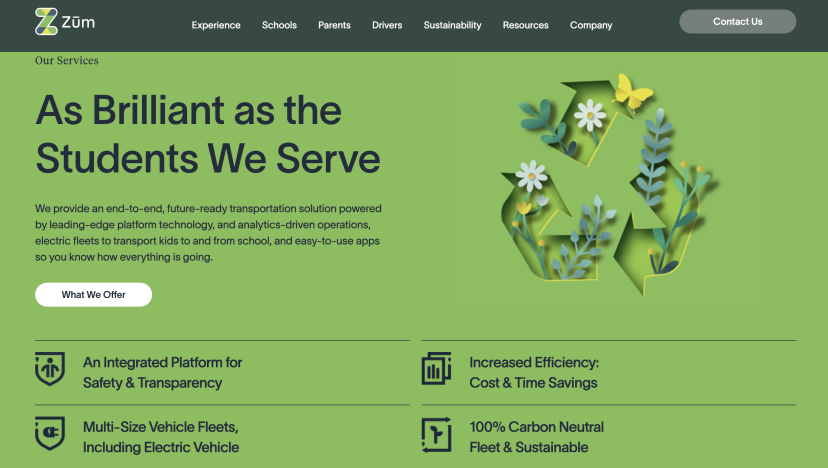The height and width of the screenshot is (468, 828).
Task: Click the floral recycling symbol image
Action: click(606, 185)
